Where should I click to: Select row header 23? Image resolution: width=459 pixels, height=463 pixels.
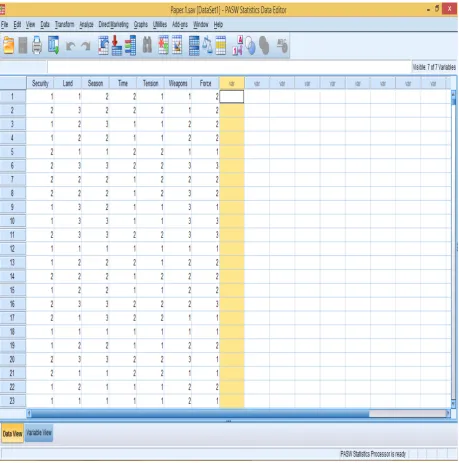(x=13, y=401)
